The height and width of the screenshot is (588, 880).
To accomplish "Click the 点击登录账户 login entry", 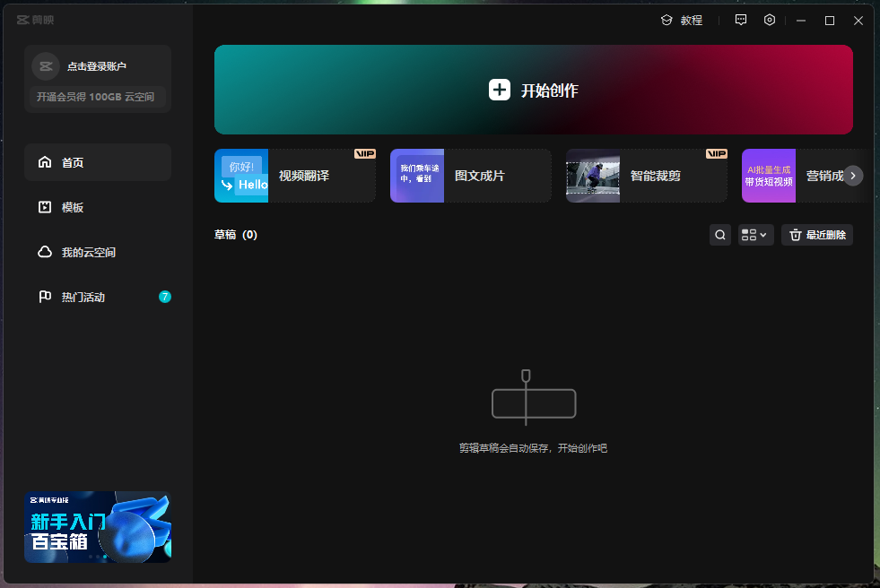I will click(97, 66).
